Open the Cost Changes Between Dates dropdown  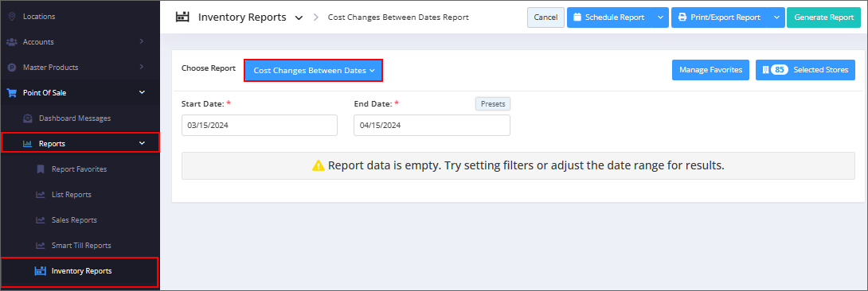pyautogui.click(x=313, y=71)
